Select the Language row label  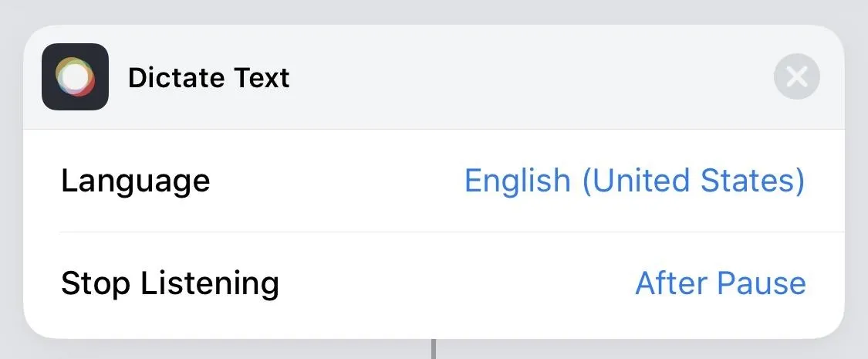(136, 181)
